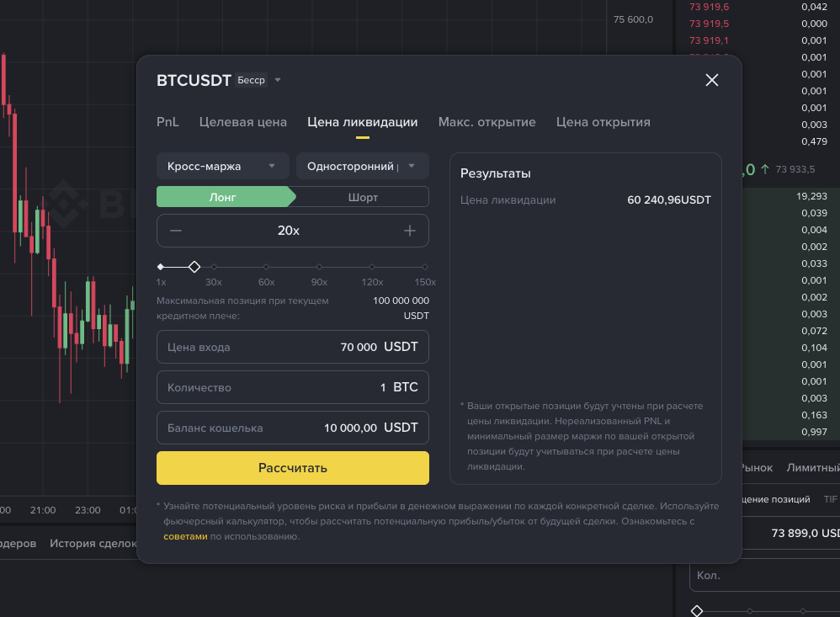Follow the советами usage tips link

click(184, 535)
